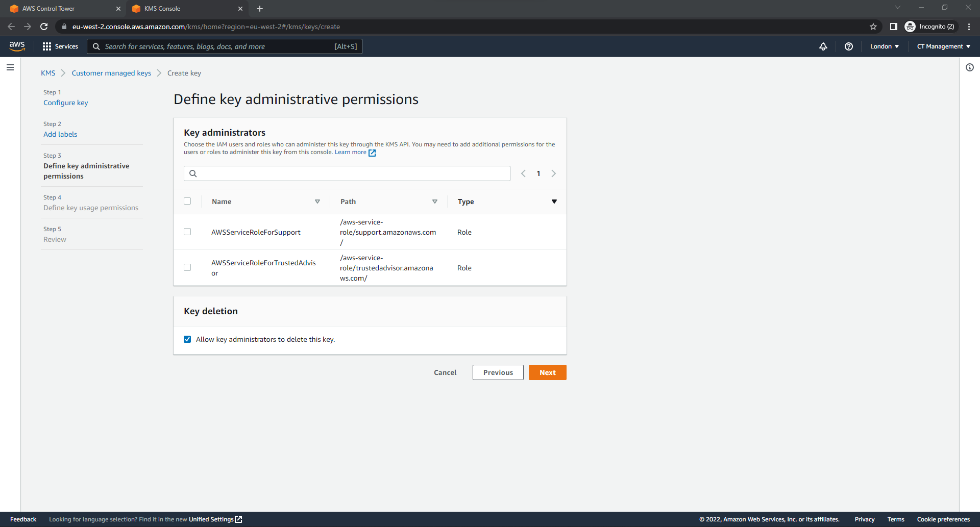Open the browser side panel icon
This screenshot has width=980, height=527.
tap(893, 27)
